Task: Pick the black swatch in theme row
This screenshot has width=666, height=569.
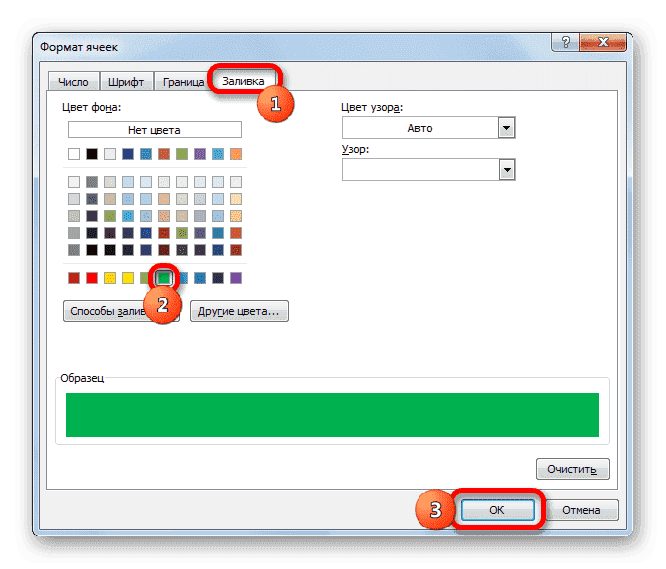Action: pos(92,154)
